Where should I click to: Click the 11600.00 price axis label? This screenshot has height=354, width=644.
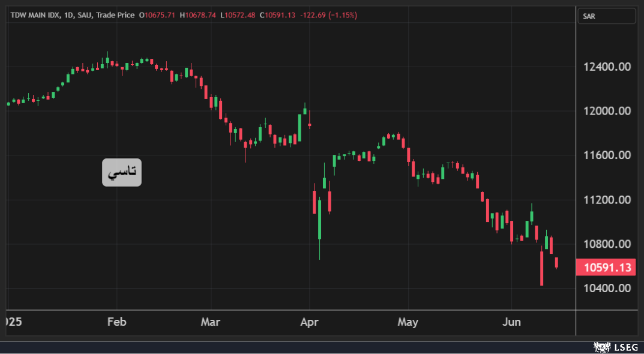tap(607, 155)
